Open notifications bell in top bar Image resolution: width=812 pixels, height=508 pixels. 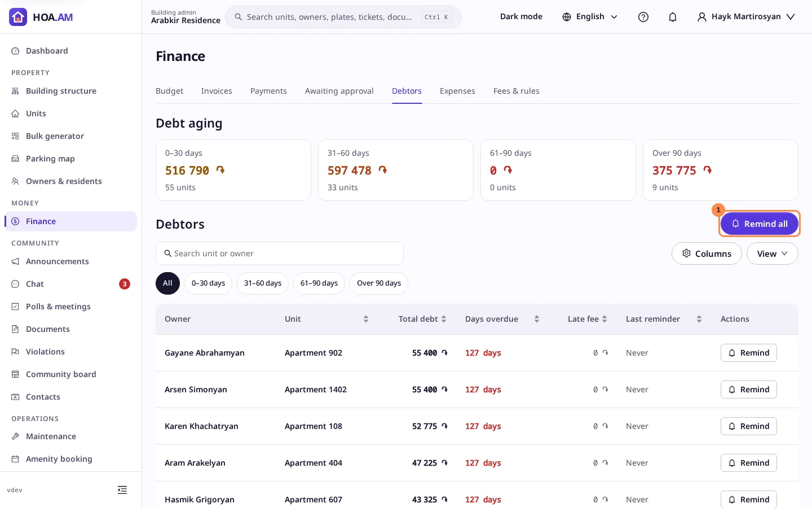[x=673, y=17]
